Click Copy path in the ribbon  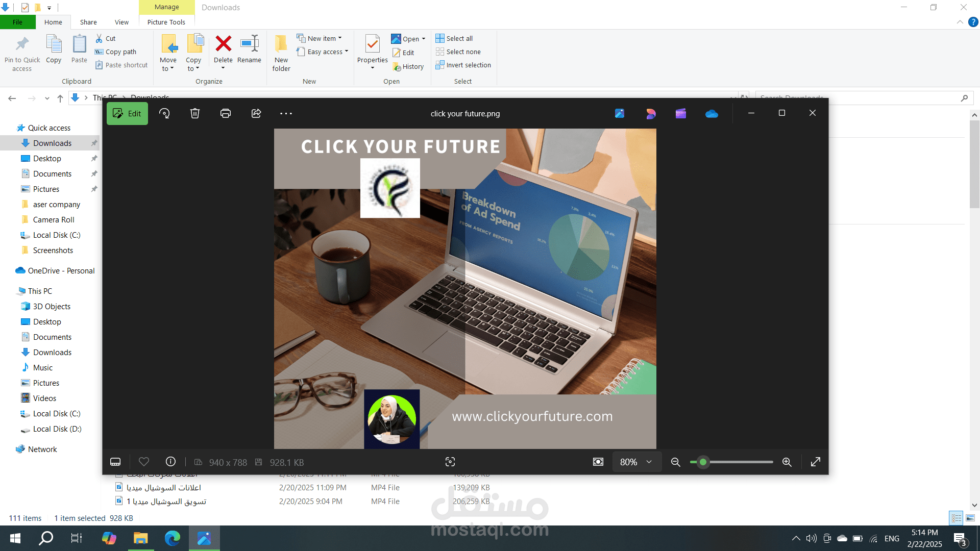point(116,52)
